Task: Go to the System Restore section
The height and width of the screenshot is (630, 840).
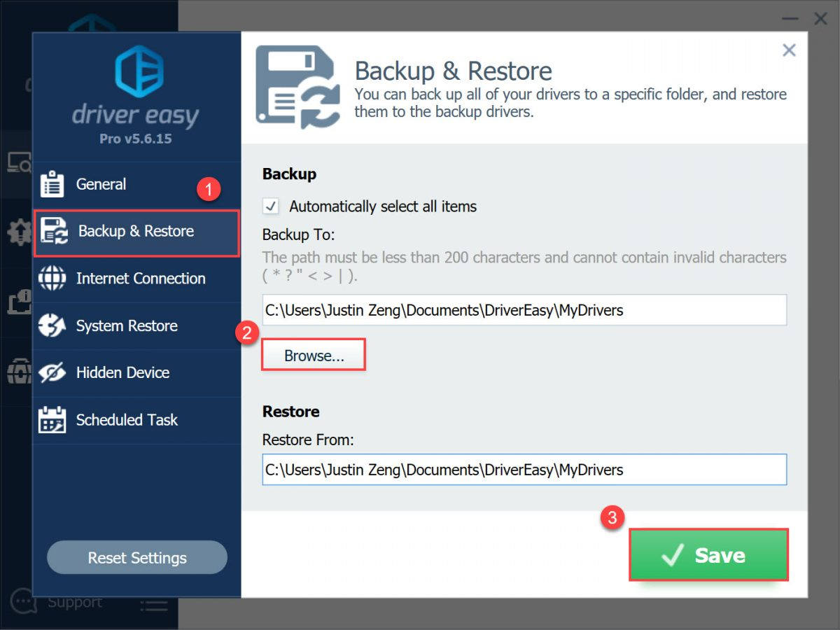Action: pos(136,326)
